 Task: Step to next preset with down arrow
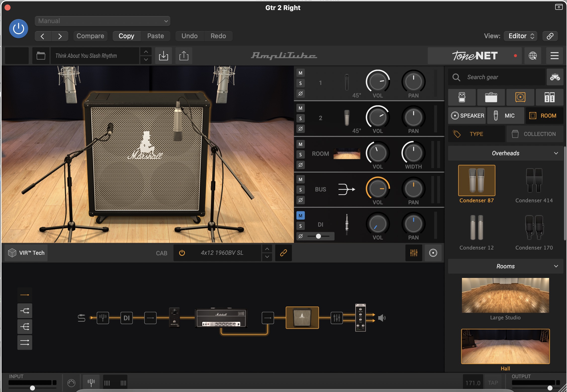click(x=146, y=60)
